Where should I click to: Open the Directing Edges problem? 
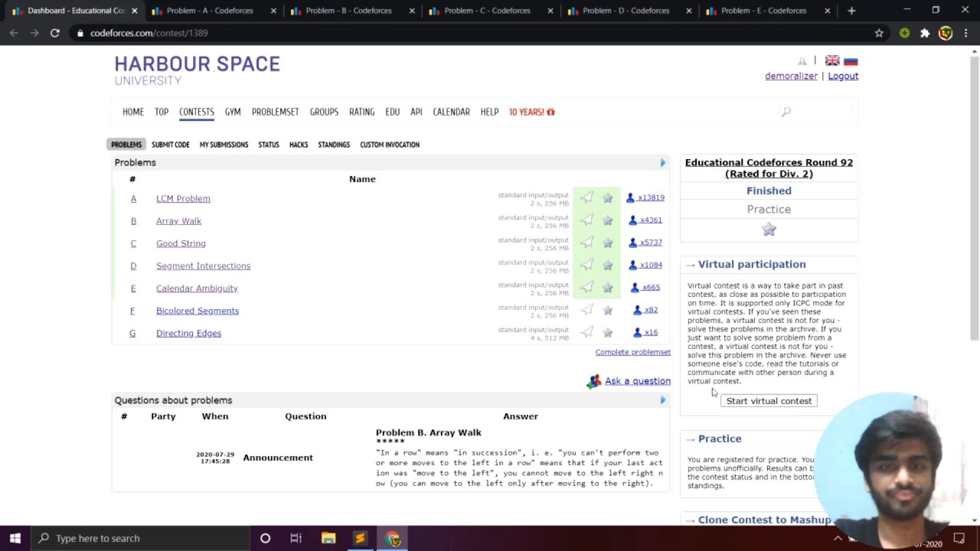(188, 333)
